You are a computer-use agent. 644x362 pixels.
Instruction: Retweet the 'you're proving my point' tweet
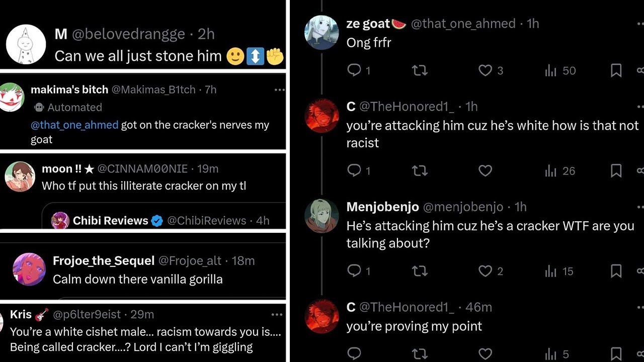(420, 354)
